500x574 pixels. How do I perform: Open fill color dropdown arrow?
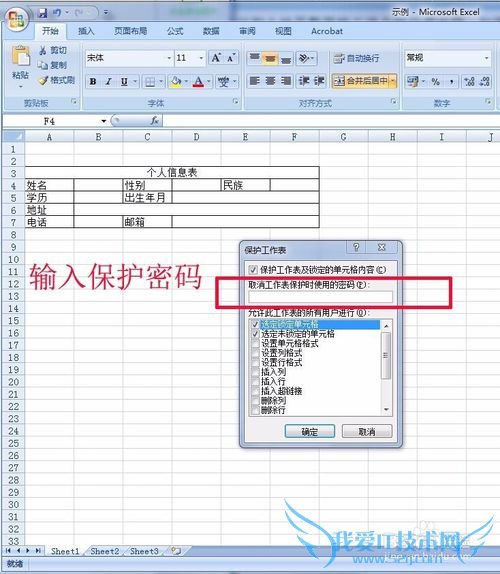186,81
